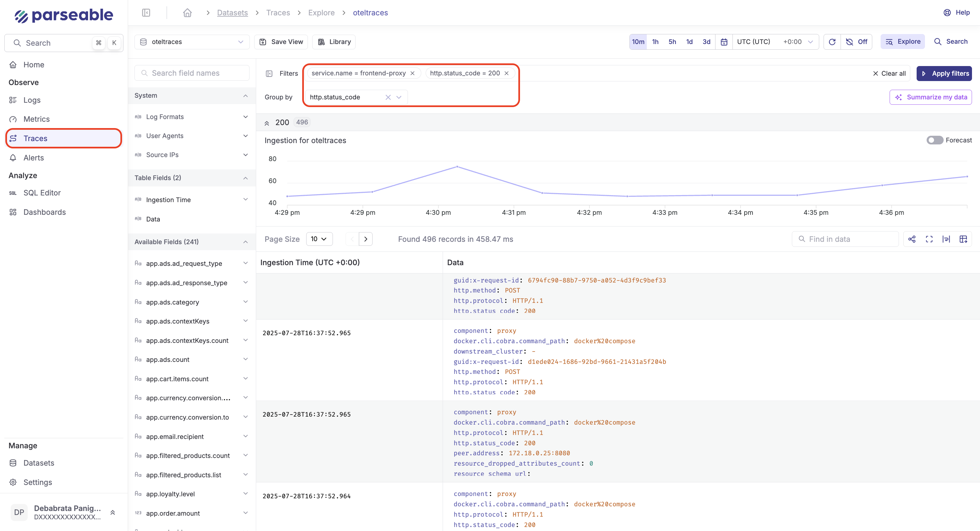Open the Page Size 10 dropdown

tap(319, 239)
